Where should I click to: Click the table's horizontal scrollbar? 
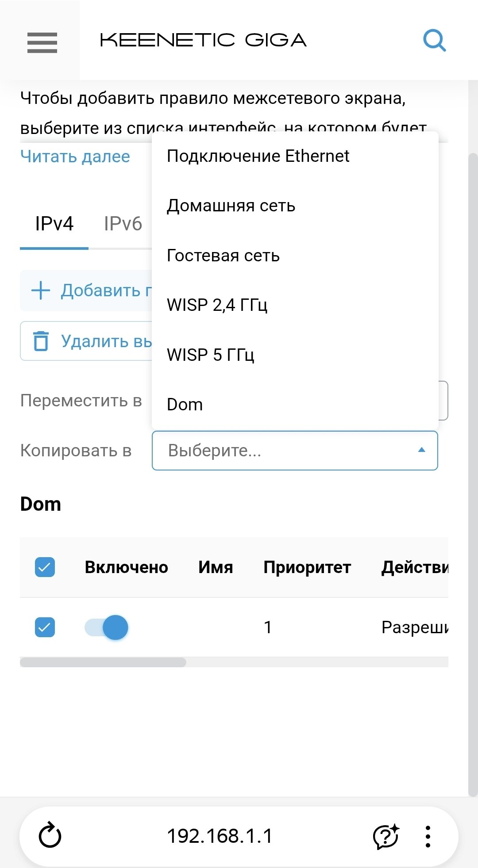pyautogui.click(x=103, y=662)
